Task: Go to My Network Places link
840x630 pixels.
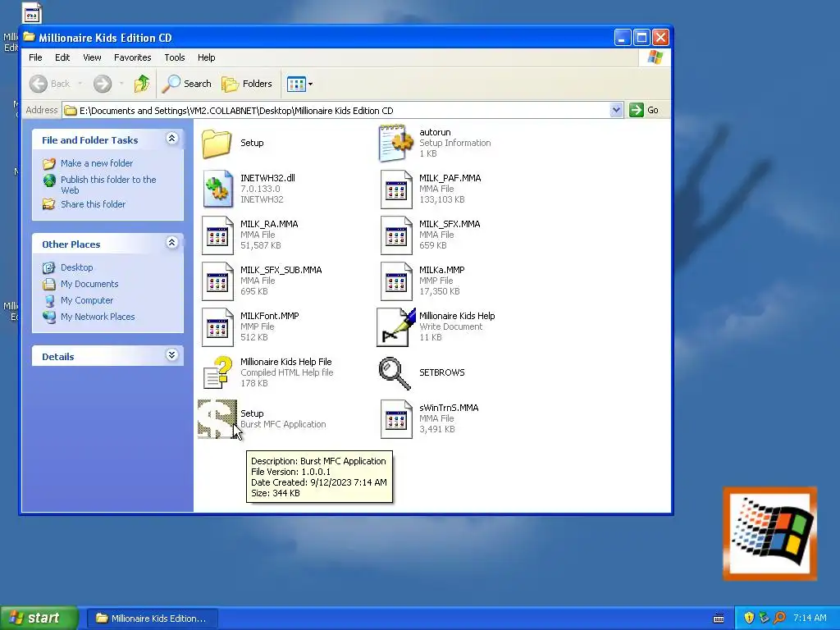Action: click(x=98, y=317)
